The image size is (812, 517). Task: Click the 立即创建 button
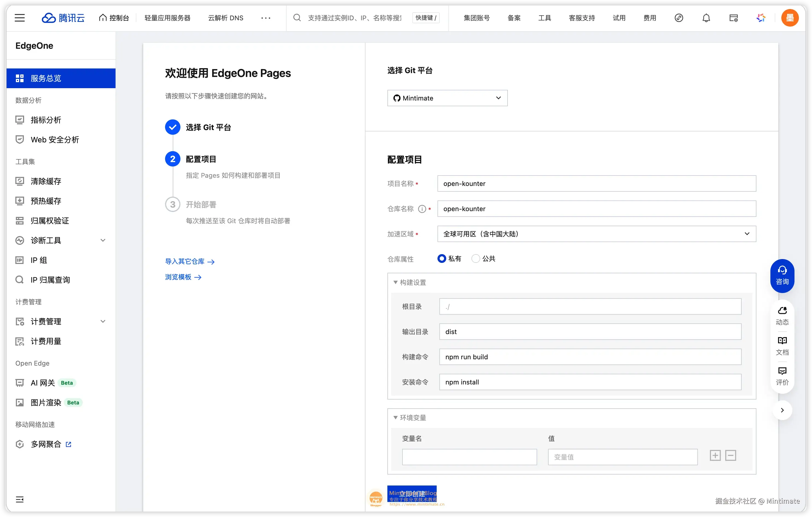click(412, 494)
